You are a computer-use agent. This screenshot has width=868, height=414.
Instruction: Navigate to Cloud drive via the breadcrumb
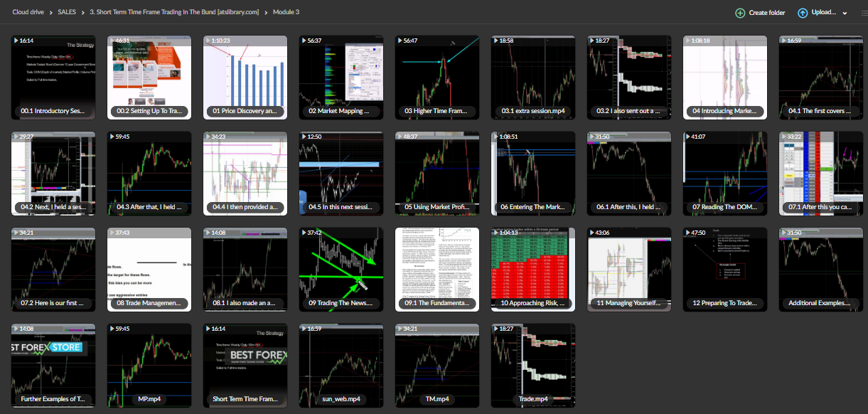(28, 11)
